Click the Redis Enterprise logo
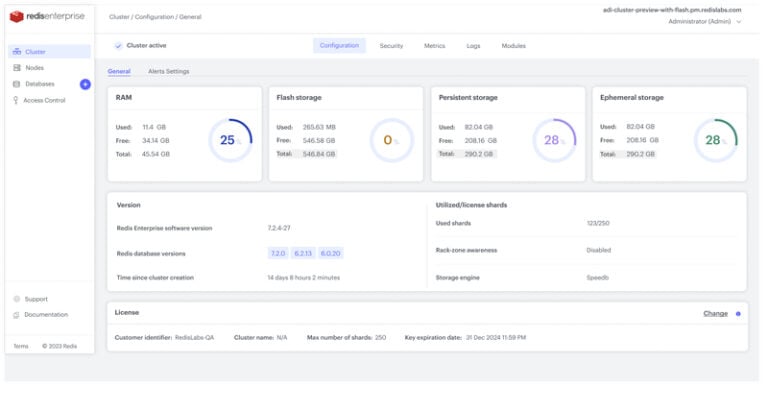This screenshot has width=768, height=412. [x=47, y=16]
